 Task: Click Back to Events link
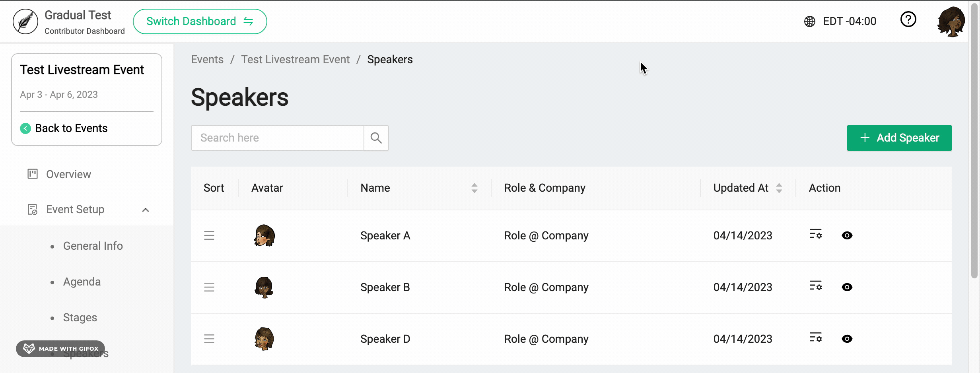71,128
